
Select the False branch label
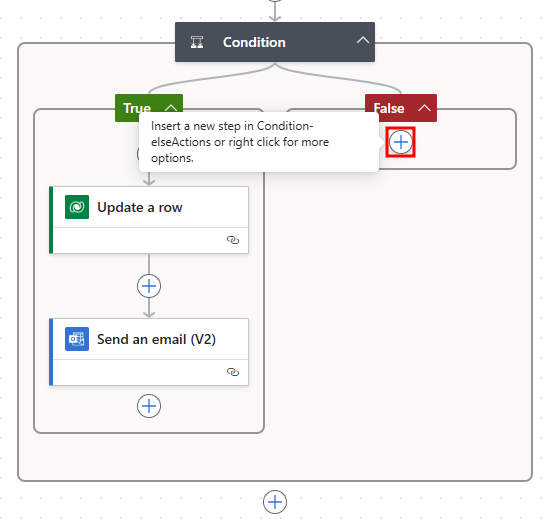pos(389,108)
